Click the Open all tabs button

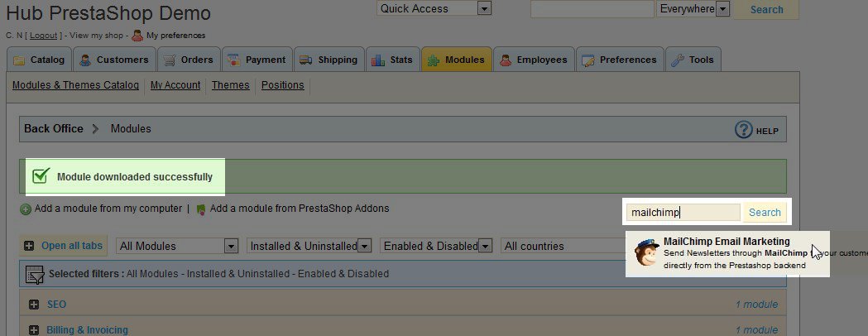[64, 246]
